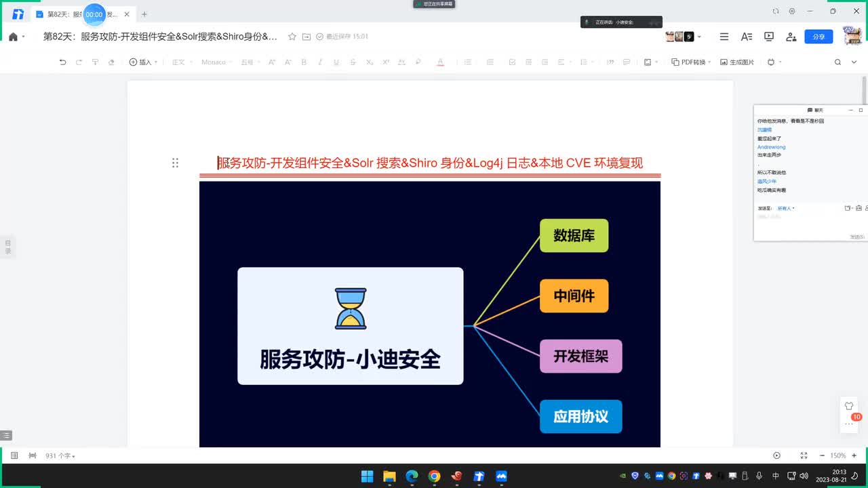Click the red font color A
This screenshot has width=868, height=488.
coord(440,62)
